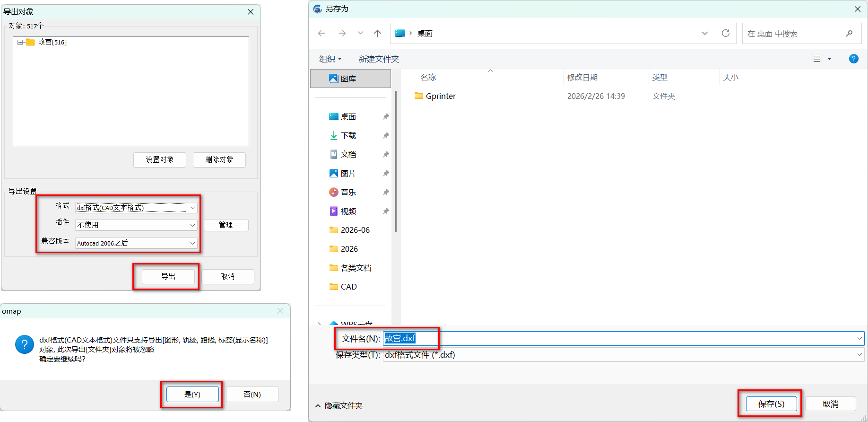
Task: Change the view layout icon
Action: [x=817, y=59]
